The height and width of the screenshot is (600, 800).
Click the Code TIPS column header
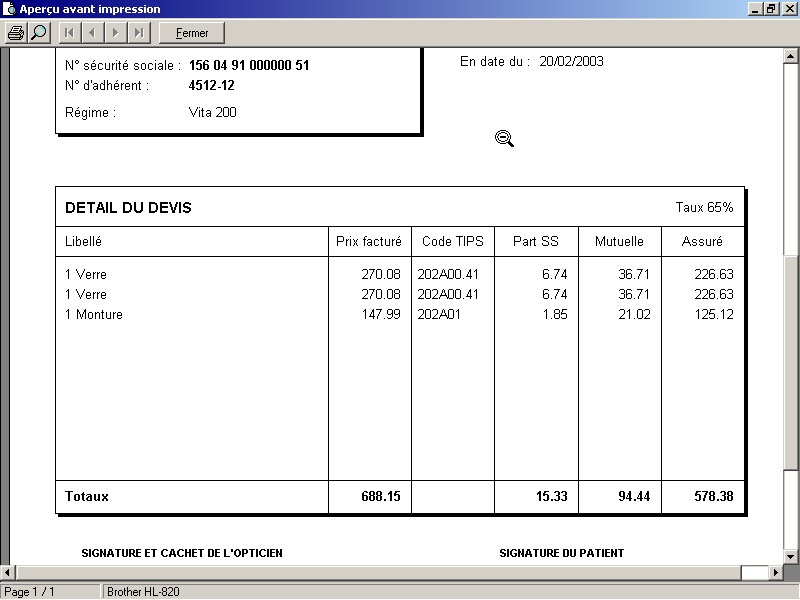pyautogui.click(x=452, y=241)
